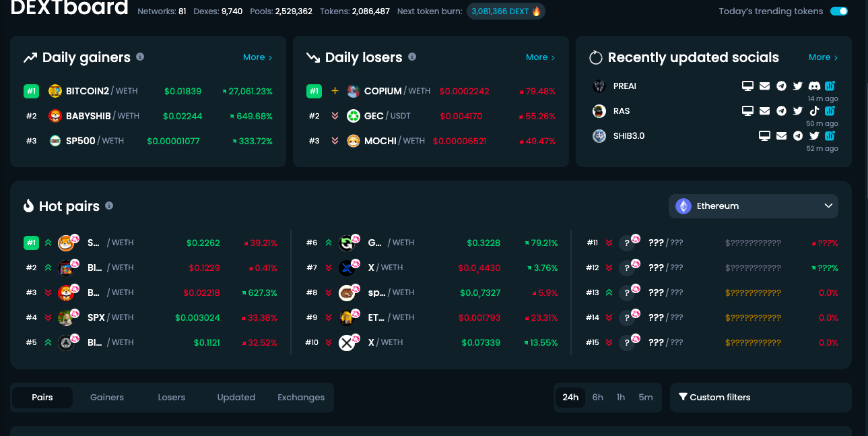The image size is (868, 436).
Task: Open SHIB3.0 email envelope icon
Action: [781, 136]
